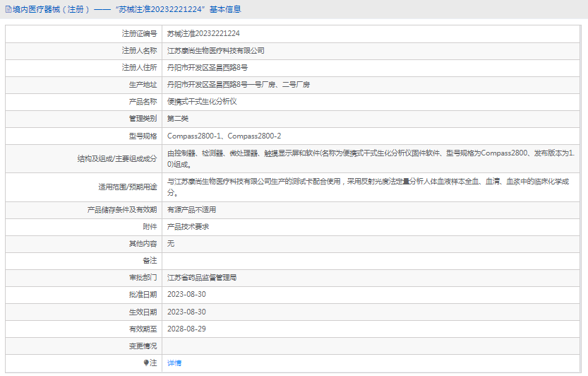Click the page title 境内医疗器械（注册）基本信息
This screenshot has width=588, height=376.
[x=127, y=9]
